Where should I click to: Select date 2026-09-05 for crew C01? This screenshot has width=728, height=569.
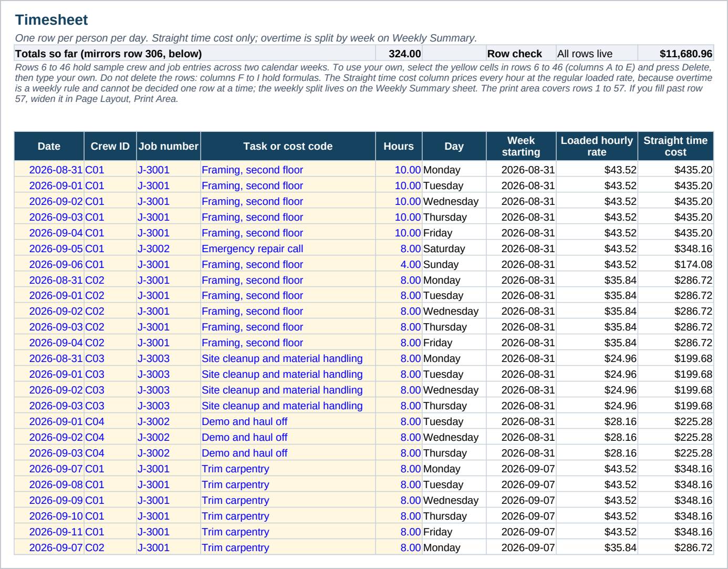coord(49,249)
